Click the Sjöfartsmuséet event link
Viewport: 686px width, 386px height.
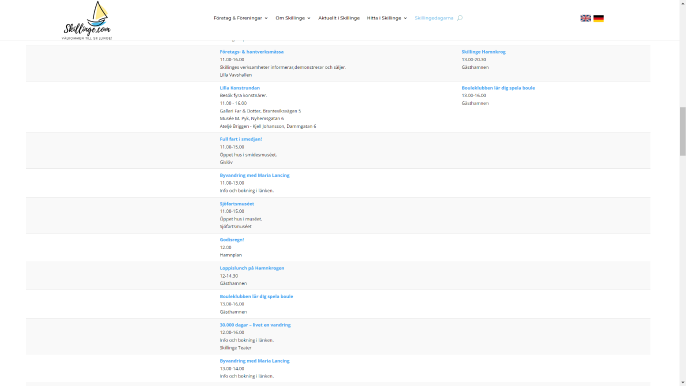coord(237,204)
